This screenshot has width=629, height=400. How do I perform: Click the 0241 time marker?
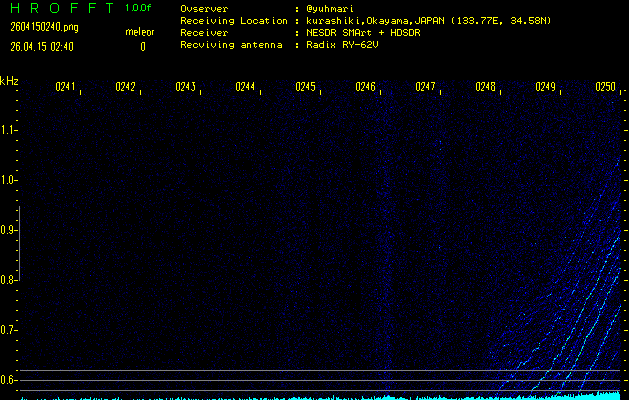[65, 87]
